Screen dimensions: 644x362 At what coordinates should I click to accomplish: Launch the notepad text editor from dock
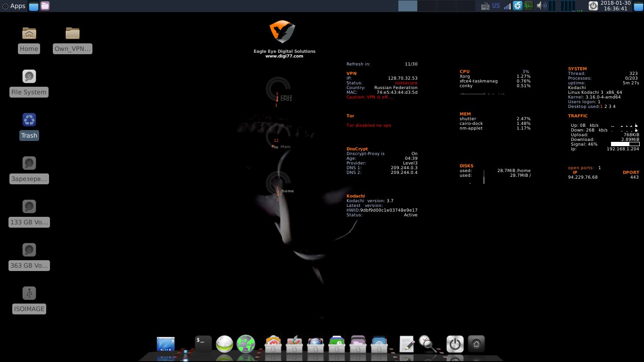tap(407, 344)
